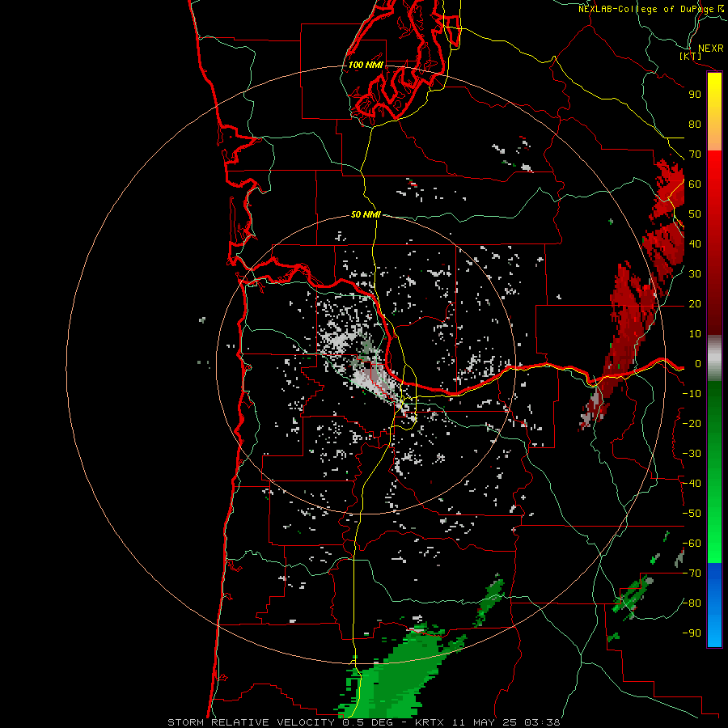Pick the gray zero-velocity segment of color bar
This screenshot has width=728, height=728.
coord(714,358)
